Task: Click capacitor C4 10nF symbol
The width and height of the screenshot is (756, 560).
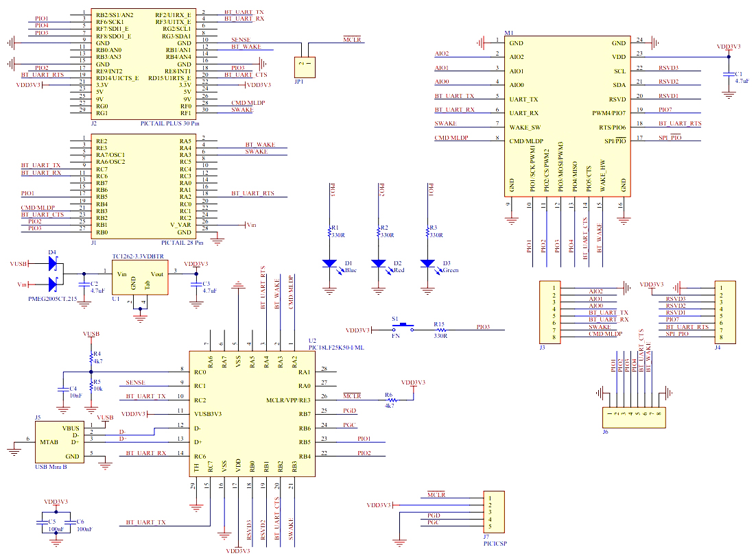Action: pyautogui.click(x=63, y=389)
